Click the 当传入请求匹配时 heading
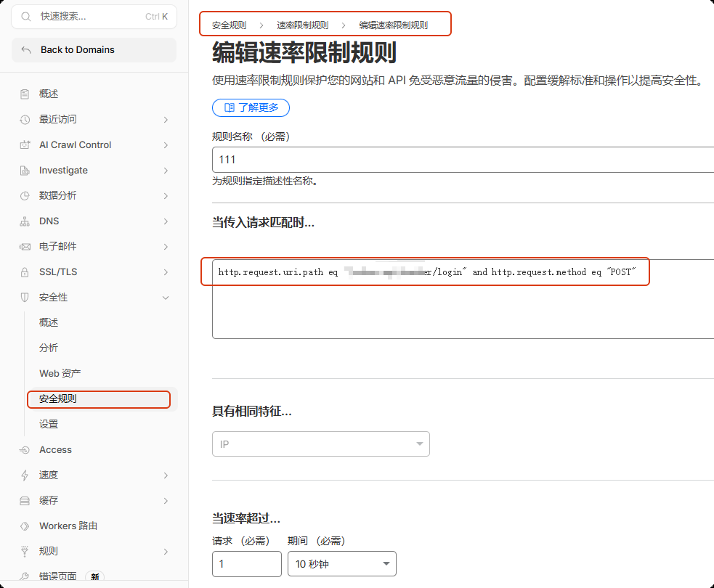This screenshot has width=714, height=588. [263, 223]
